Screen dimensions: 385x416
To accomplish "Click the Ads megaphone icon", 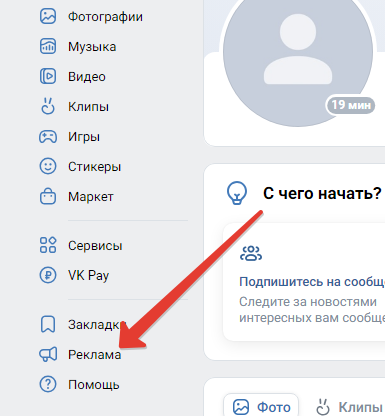I will coord(48,354).
